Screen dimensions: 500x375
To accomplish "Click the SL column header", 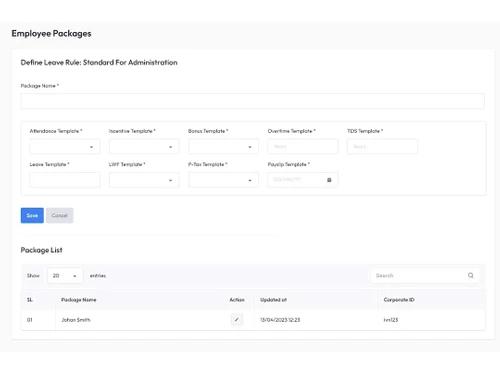I will pyautogui.click(x=30, y=300).
